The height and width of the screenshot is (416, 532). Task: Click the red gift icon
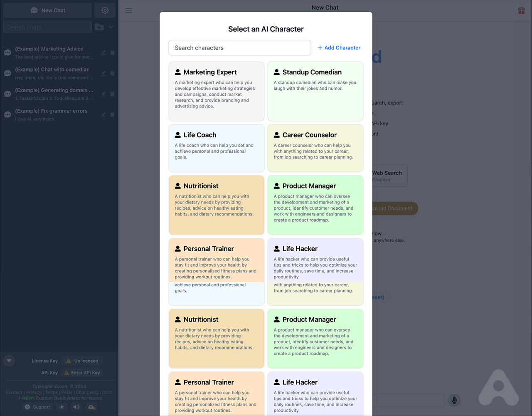(521, 10)
